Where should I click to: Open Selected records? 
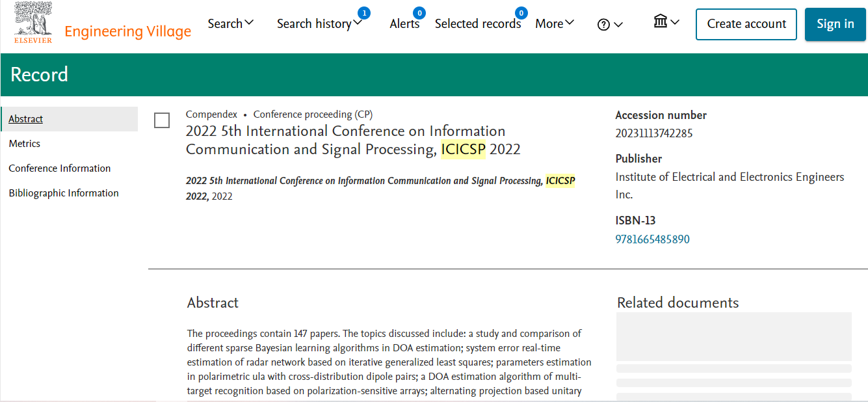[x=478, y=24]
